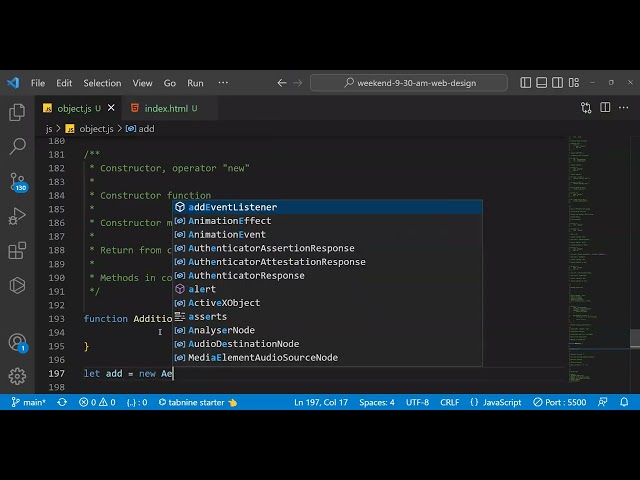Choose AuthenticatorAttestationResponse suggestion

[327, 262]
